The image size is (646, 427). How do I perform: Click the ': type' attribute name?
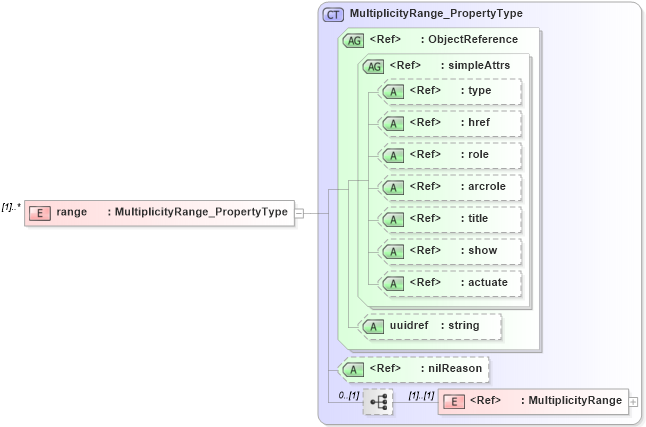click(476, 90)
